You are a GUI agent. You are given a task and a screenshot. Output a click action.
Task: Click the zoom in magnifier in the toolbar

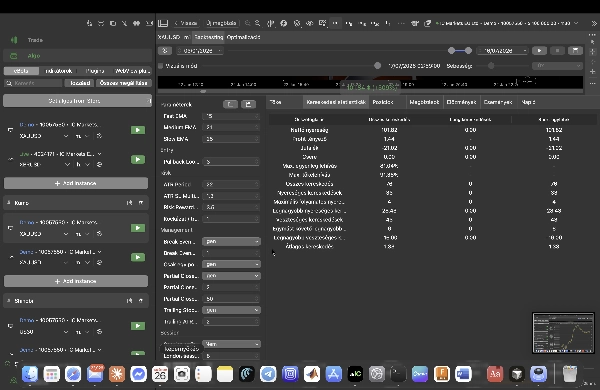tap(258, 23)
